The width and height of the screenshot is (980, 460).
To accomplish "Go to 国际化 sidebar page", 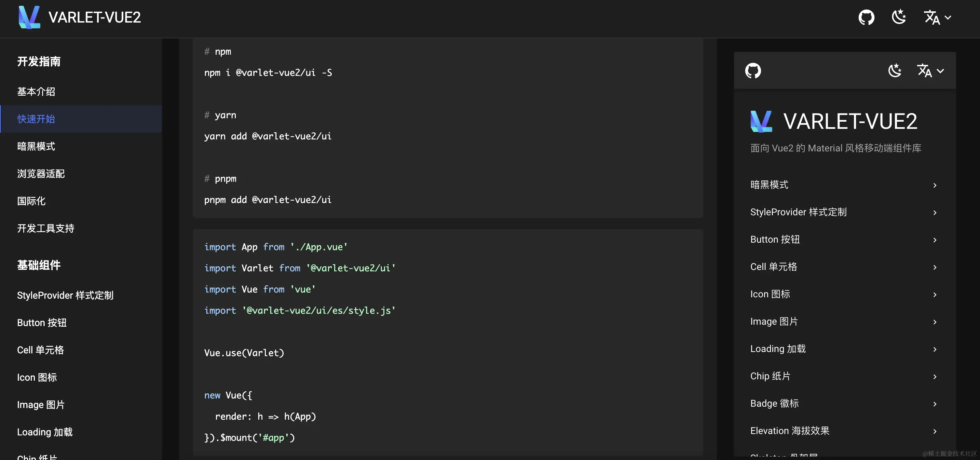I will (31, 201).
